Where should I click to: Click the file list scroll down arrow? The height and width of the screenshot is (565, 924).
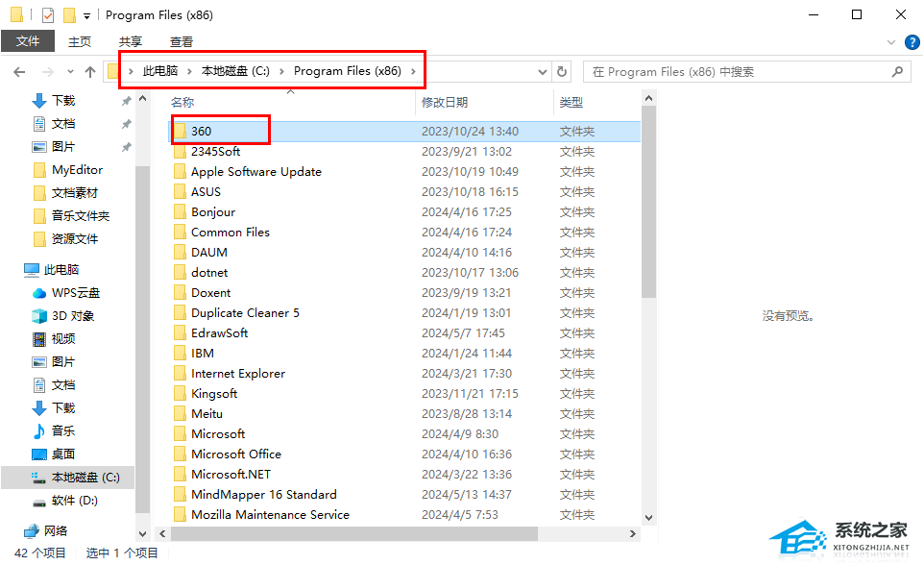[x=648, y=517]
